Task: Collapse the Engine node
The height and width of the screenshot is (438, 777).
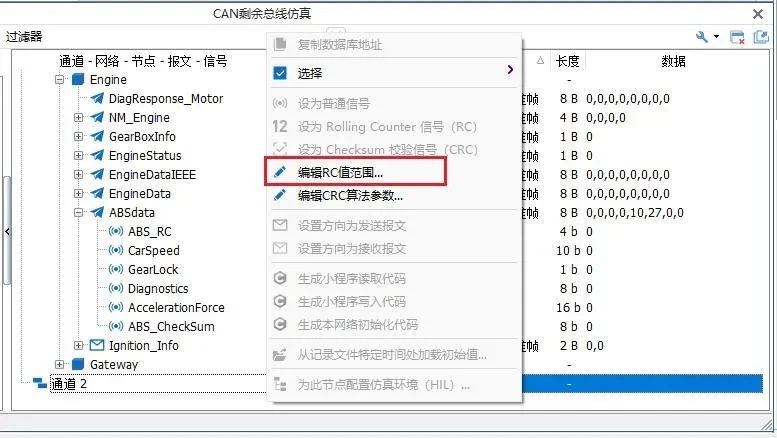Action: 60,80
